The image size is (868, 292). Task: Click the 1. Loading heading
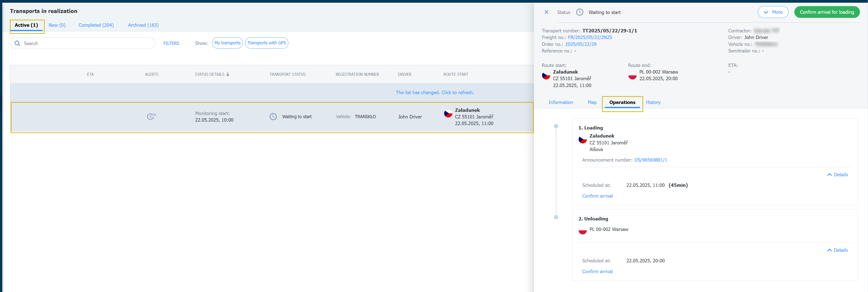point(590,128)
